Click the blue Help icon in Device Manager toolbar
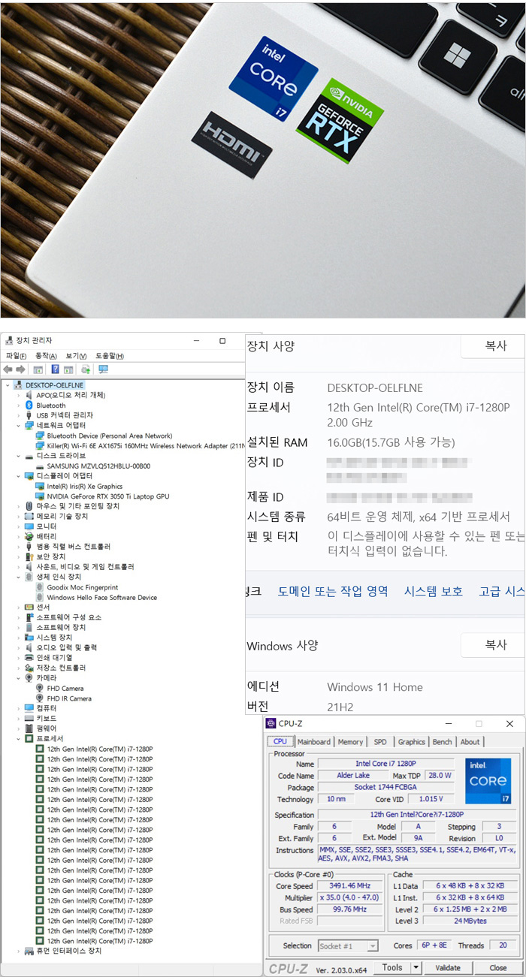 [55, 369]
